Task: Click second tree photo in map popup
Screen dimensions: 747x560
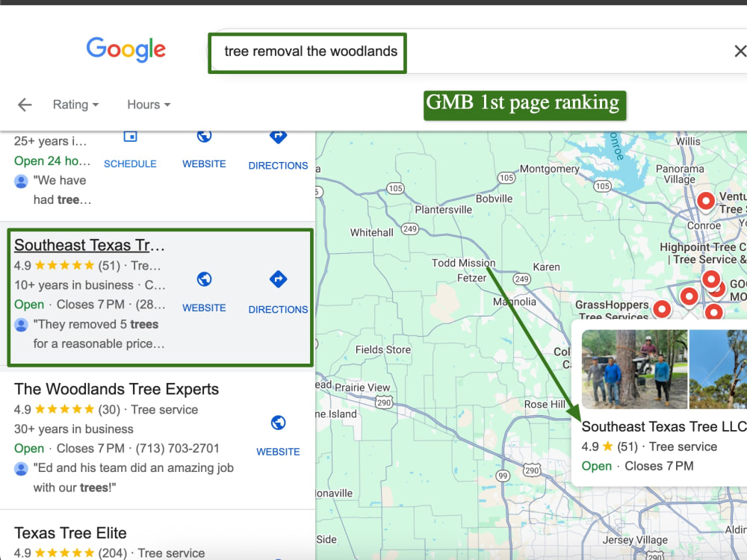Action: tap(718, 370)
